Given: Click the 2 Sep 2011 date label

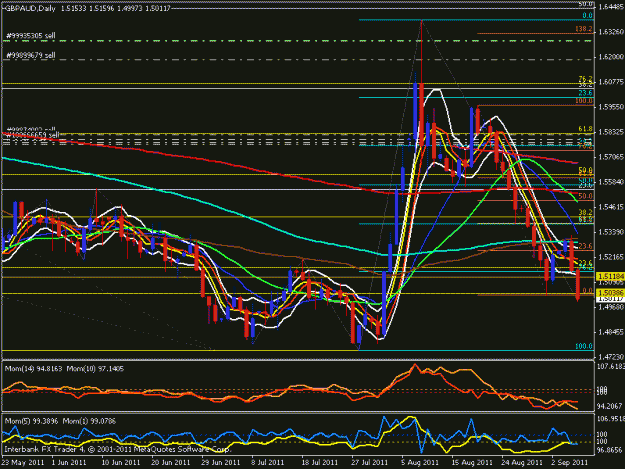Looking at the screenshot, I should pos(570,463).
